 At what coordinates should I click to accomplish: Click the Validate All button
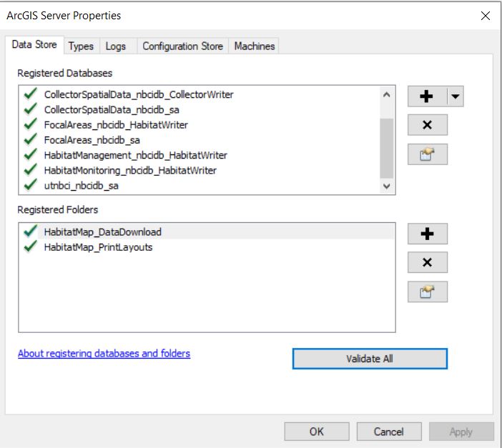(x=370, y=359)
